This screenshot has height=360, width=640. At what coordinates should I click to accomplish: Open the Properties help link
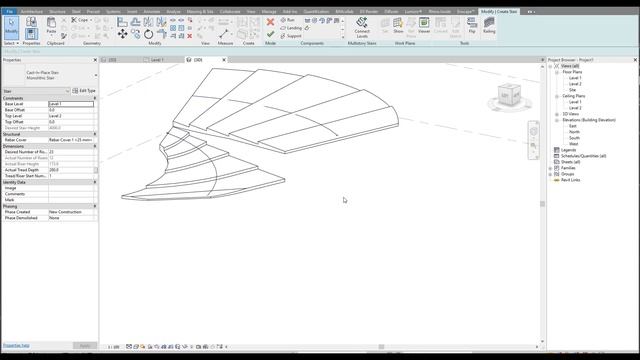pyautogui.click(x=16, y=345)
